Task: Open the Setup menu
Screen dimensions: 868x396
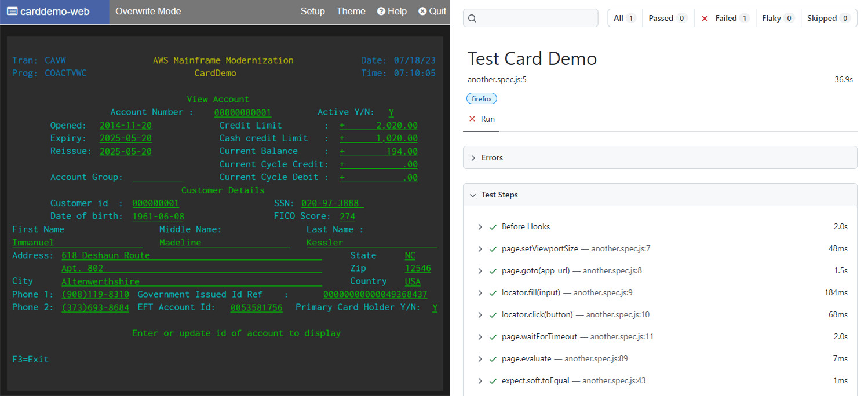Action: 313,12
